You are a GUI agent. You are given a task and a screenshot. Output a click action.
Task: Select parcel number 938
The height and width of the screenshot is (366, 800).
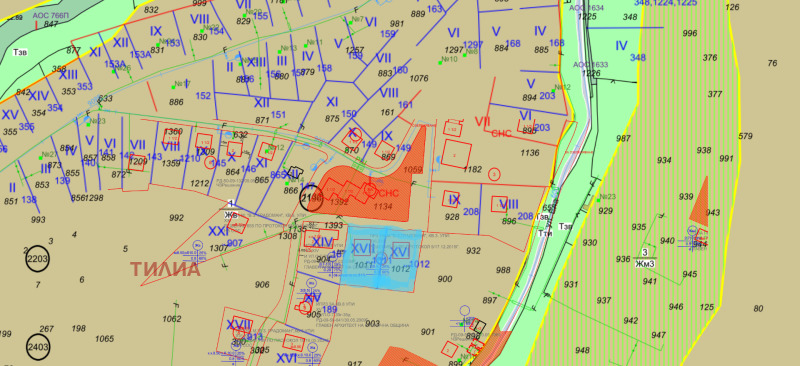coord(704,150)
